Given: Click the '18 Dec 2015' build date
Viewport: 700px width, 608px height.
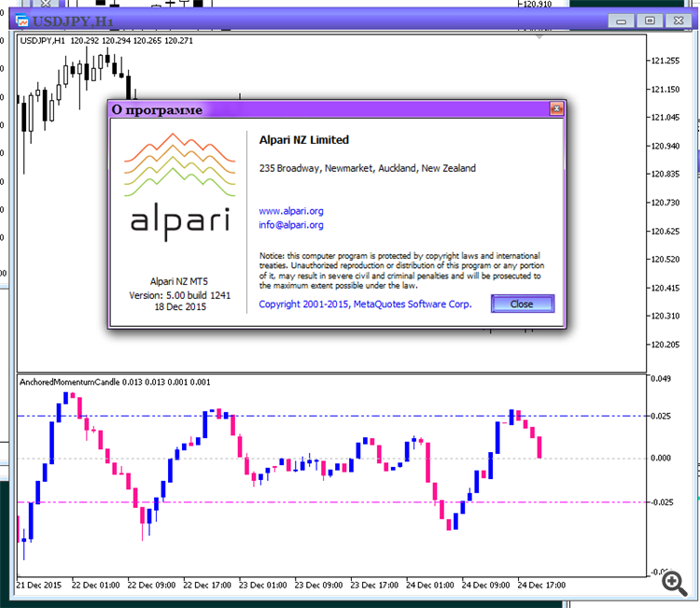Looking at the screenshot, I should click(x=180, y=307).
